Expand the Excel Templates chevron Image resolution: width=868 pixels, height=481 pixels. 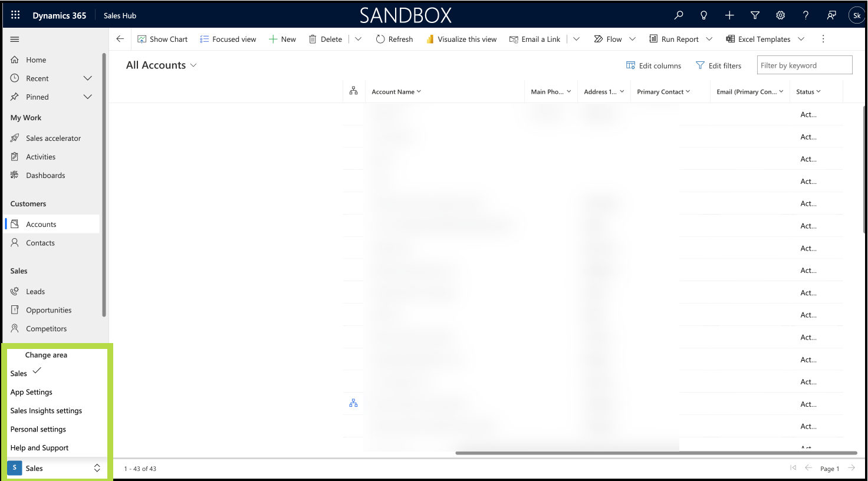coord(801,39)
